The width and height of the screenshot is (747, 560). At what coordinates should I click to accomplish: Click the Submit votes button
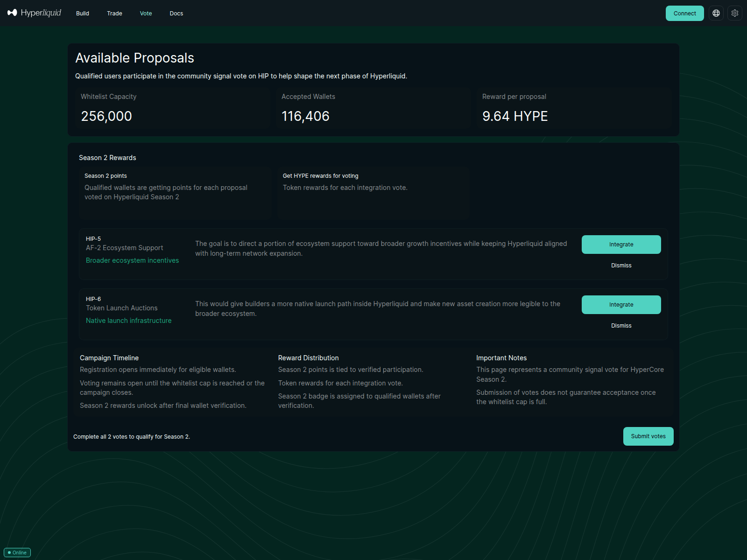click(x=648, y=436)
